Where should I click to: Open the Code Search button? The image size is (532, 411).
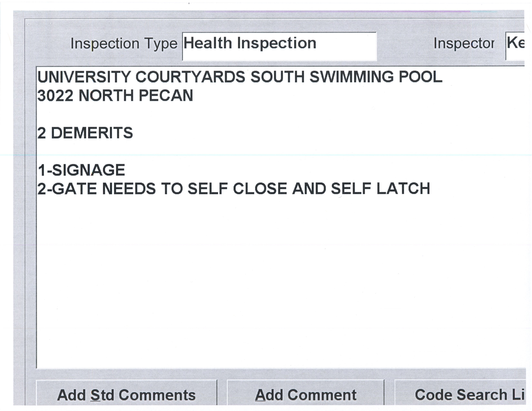(460, 395)
